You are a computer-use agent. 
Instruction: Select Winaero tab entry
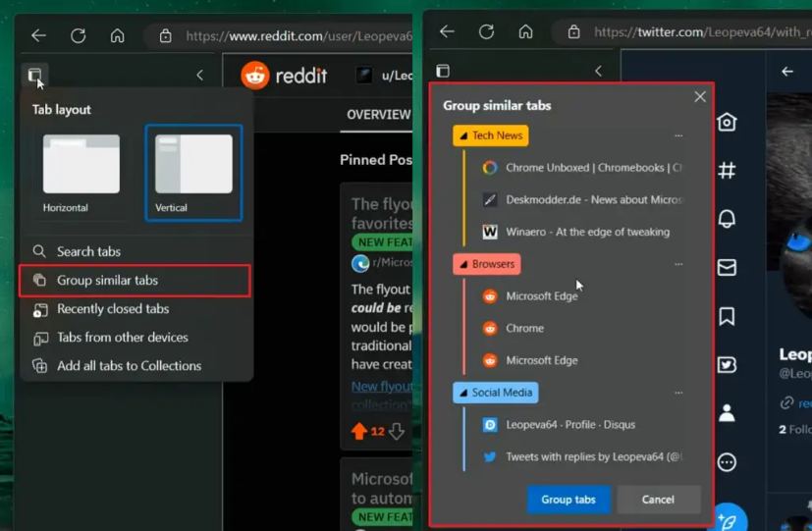point(582,232)
